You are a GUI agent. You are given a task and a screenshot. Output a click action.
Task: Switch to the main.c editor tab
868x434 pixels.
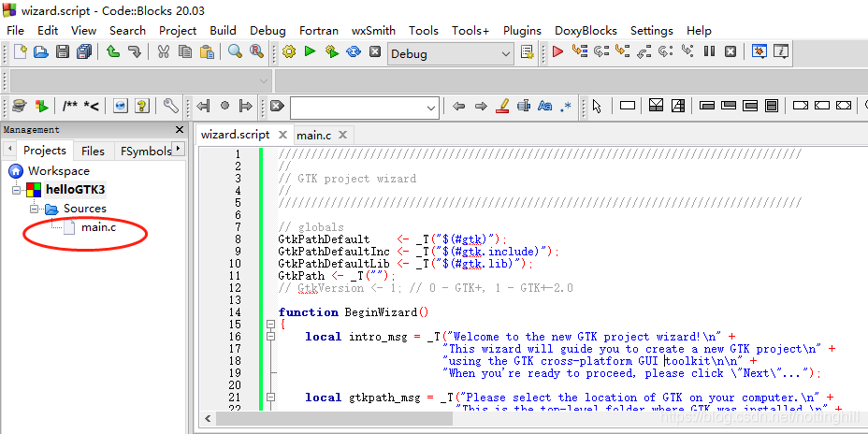click(x=314, y=135)
